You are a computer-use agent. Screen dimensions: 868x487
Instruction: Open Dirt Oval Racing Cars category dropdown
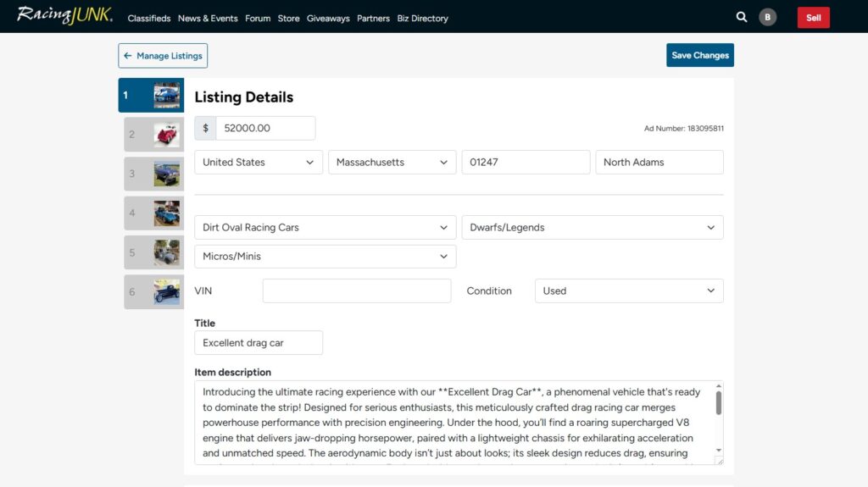tap(325, 228)
